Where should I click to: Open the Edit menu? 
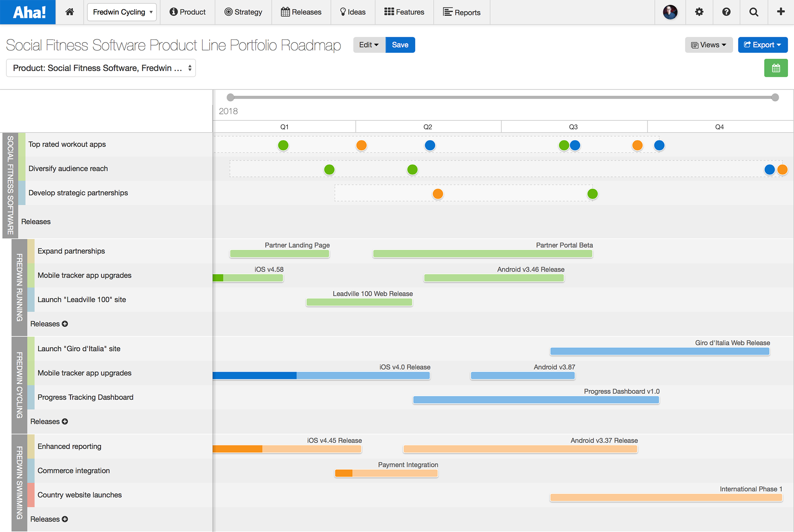pos(368,44)
